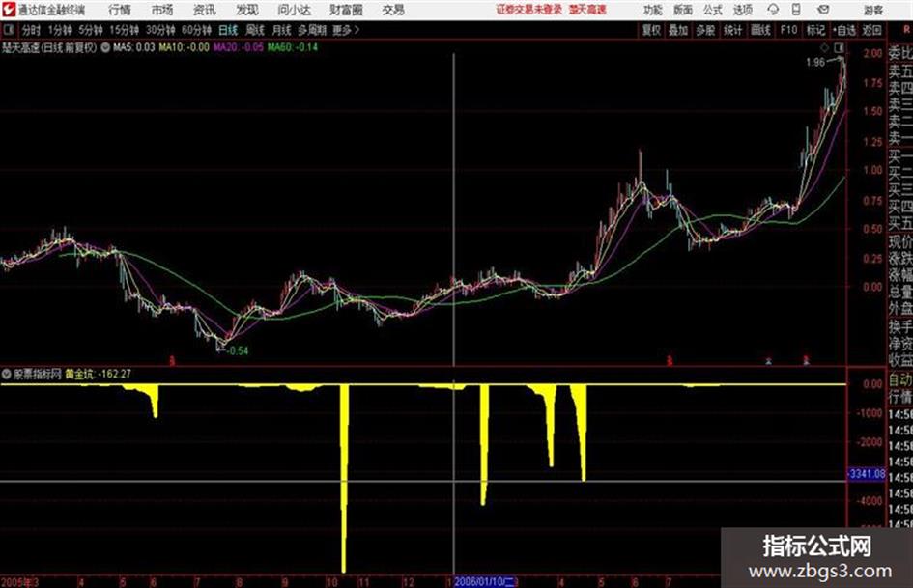Viewport: 913px width, 588px height.
Task: Open the 选项 menu
Action: click(742, 10)
